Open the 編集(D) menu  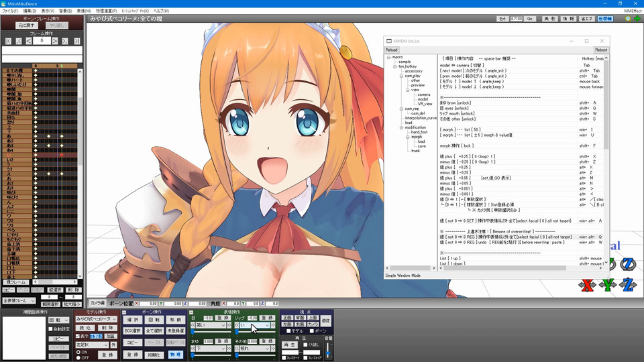[30, 11]
